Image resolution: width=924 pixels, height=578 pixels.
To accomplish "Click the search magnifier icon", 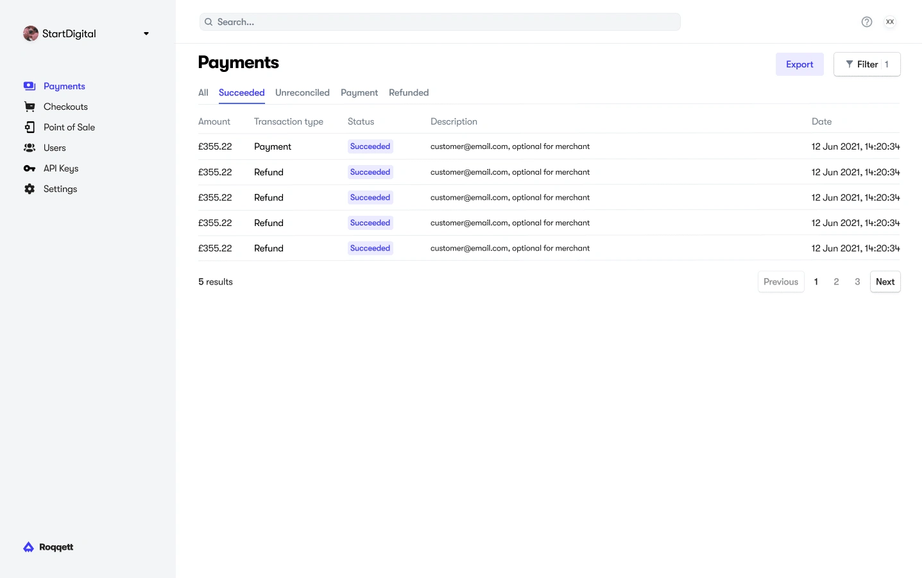I will pos(209,22).
